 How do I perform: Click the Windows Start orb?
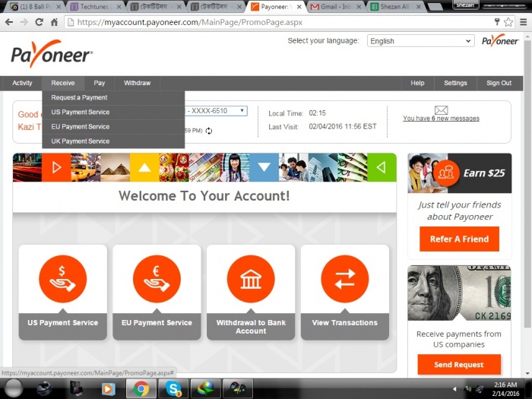pos(14,388)
